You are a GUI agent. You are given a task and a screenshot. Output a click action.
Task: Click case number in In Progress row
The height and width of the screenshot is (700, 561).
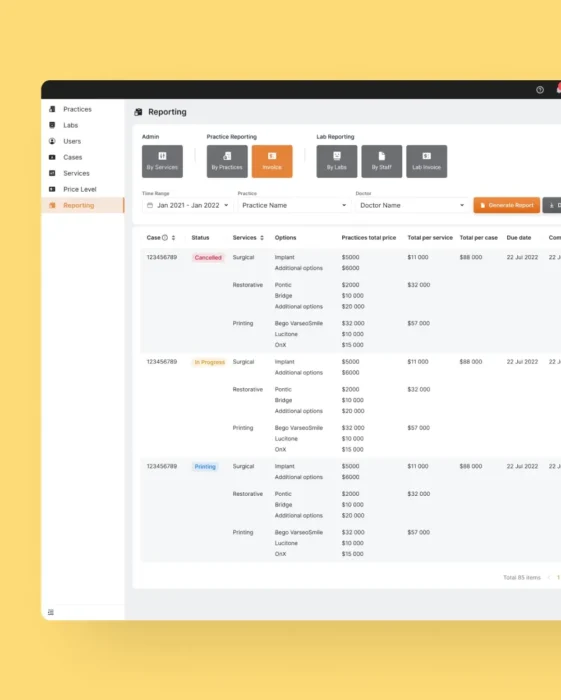[162, 362]
